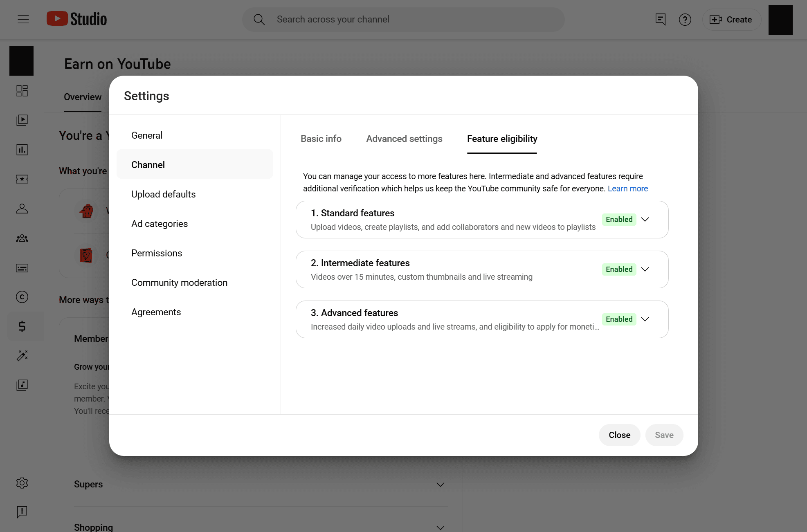Screen dimensions: 807x532
Task: Open the channel avatar in sidebar
Action: (x=21, y=61)
